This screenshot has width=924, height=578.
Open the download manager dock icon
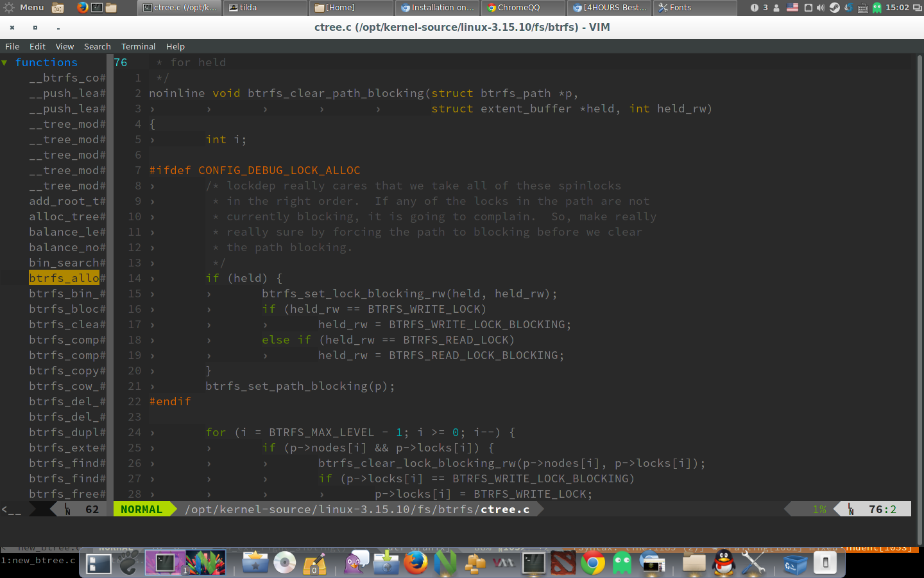coord(386,563)
